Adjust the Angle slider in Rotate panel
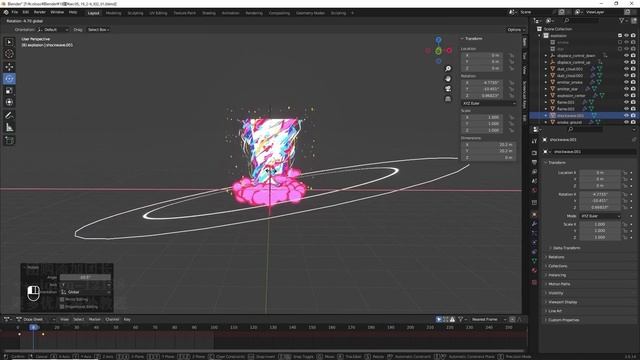 (85, 278)
